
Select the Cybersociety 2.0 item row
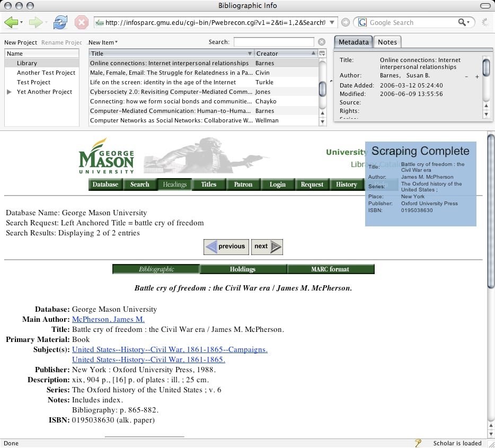point(204,92)
